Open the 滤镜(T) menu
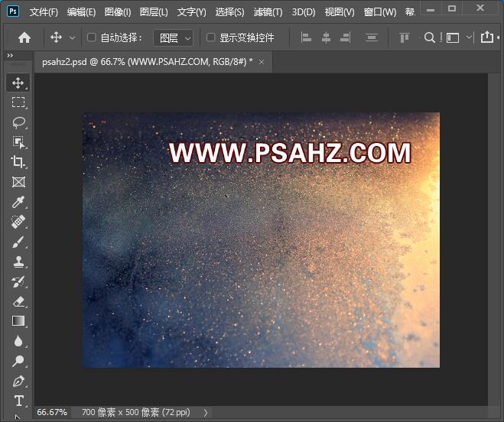 click(x=268, y=12)
